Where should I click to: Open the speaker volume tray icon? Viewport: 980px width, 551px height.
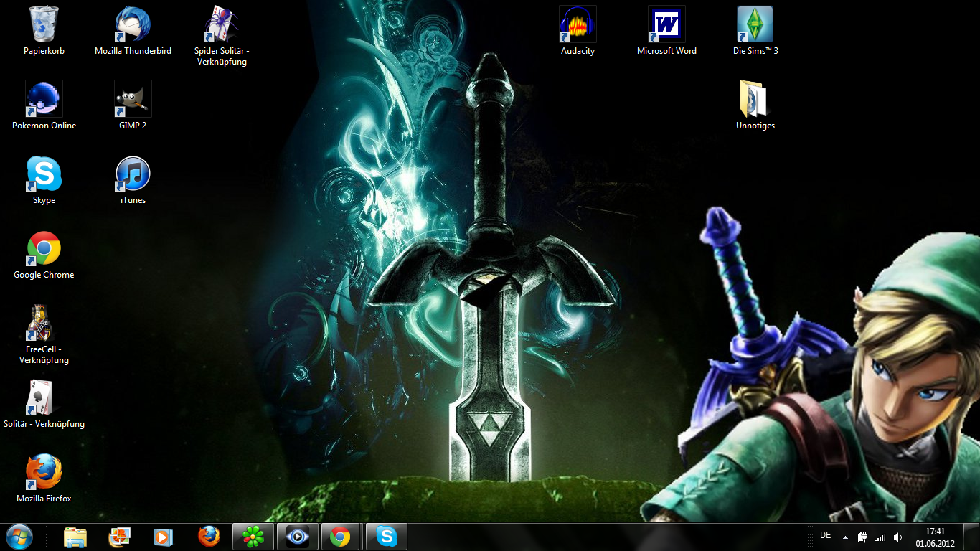(898, 537)
